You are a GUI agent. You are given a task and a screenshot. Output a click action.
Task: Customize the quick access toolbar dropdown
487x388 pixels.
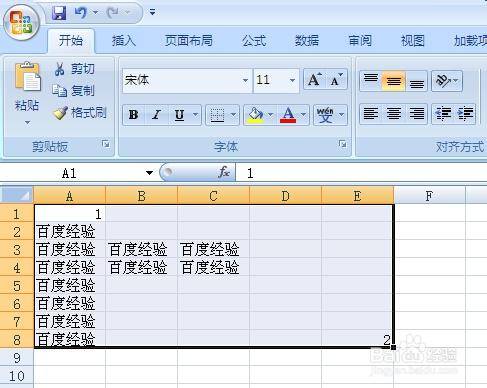point(152,12)
